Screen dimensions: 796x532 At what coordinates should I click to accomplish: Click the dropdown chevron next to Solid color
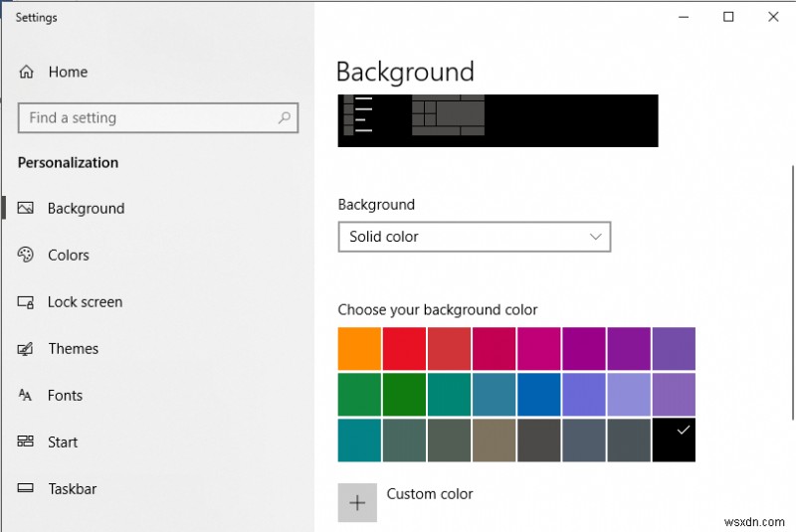click(x=595, y=237)
